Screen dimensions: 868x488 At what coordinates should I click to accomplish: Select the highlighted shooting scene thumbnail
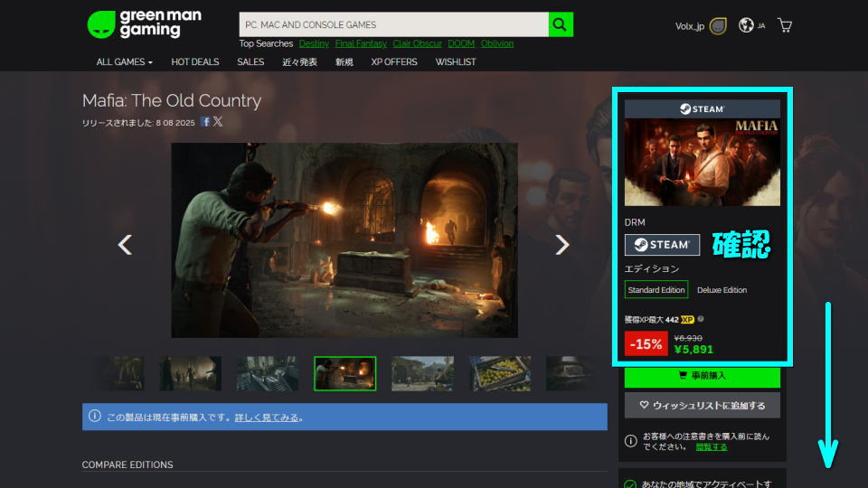[x=344, y=373]
